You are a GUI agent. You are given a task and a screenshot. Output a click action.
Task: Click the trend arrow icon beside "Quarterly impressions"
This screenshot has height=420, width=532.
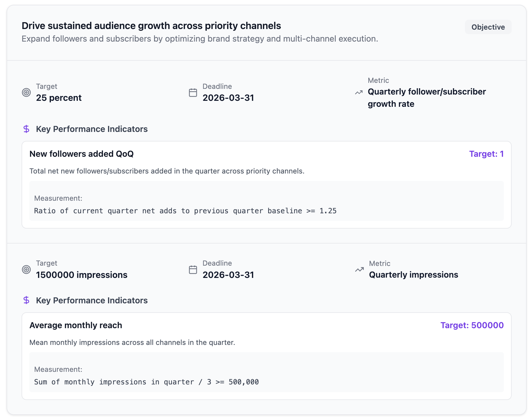coord(359,270)
